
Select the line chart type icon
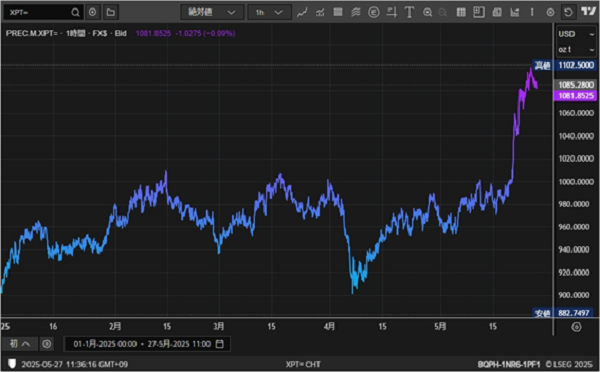302,13
